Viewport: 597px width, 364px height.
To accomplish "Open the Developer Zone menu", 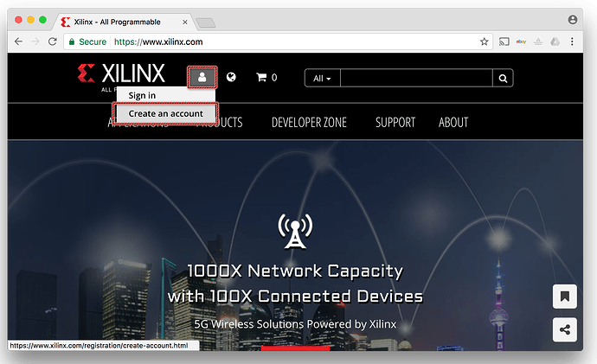I will [x=309, y=123].
